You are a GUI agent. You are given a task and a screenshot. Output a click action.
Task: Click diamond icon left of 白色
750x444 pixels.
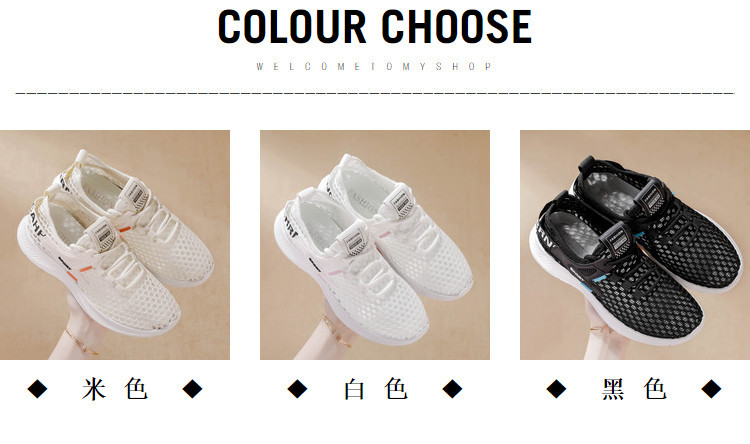(297, 388)
